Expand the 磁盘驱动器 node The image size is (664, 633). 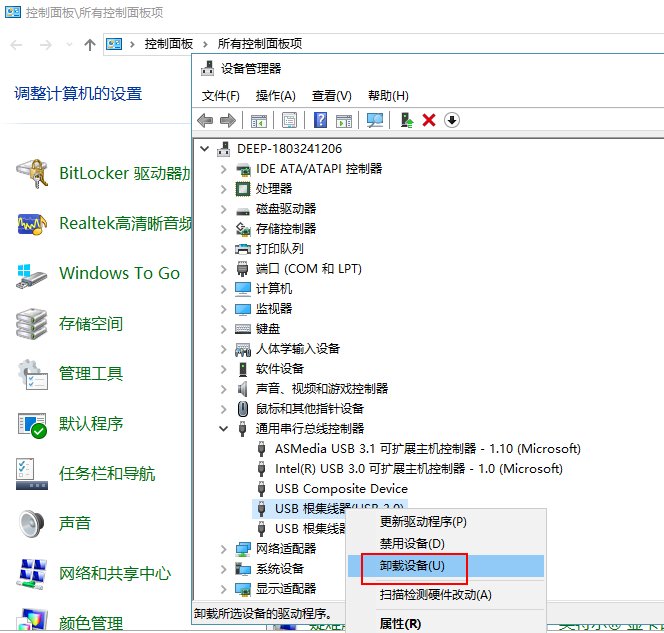pyautogui.click(x=223, y=209)
